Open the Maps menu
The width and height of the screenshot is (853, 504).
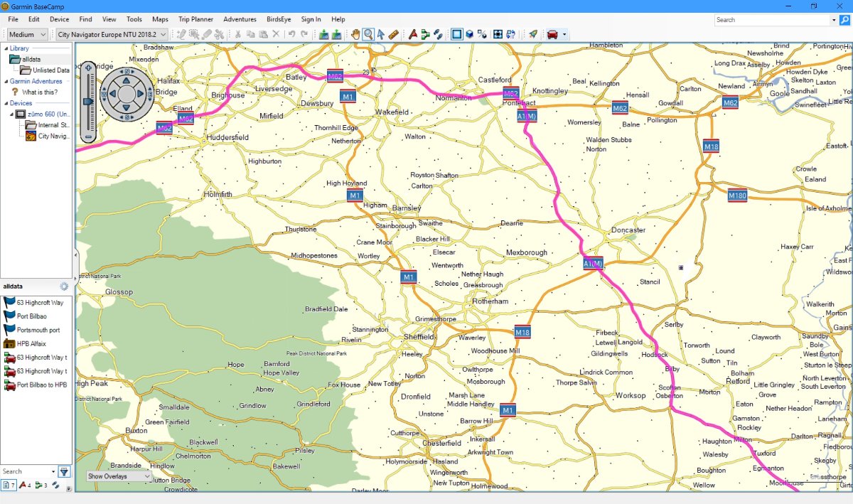click(160, 19)
